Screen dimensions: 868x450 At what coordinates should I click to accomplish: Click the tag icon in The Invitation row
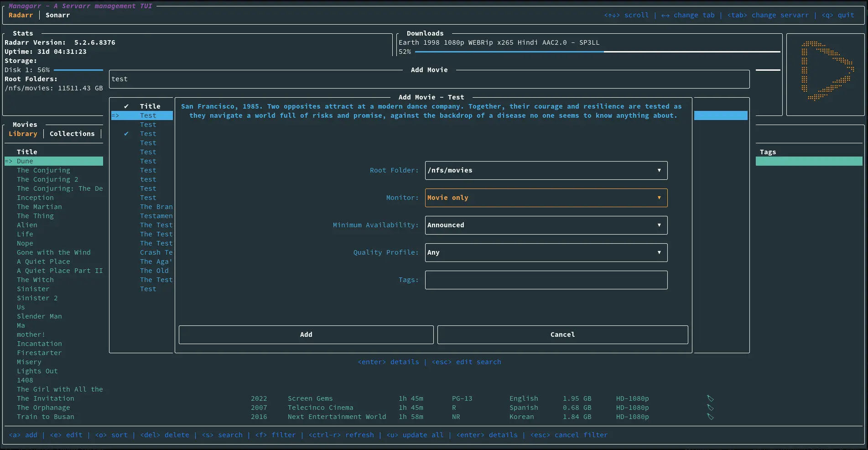tap(710, 398)
